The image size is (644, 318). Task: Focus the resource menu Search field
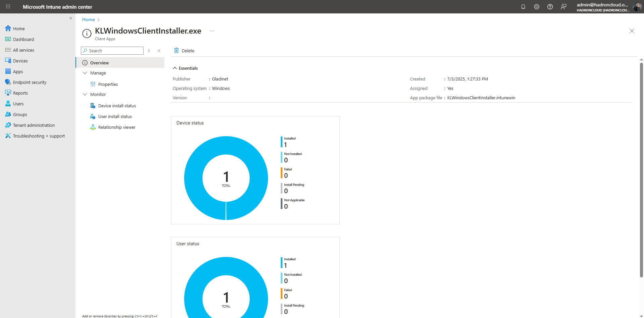112,51
